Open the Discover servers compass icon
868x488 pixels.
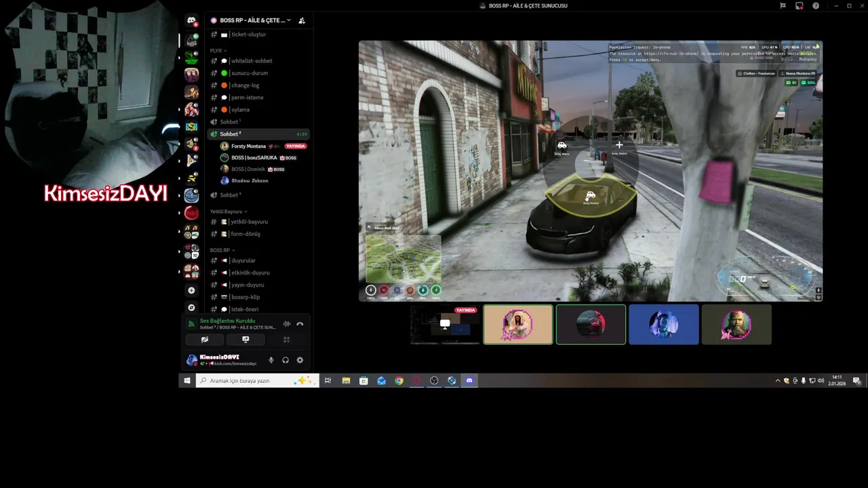191,307
